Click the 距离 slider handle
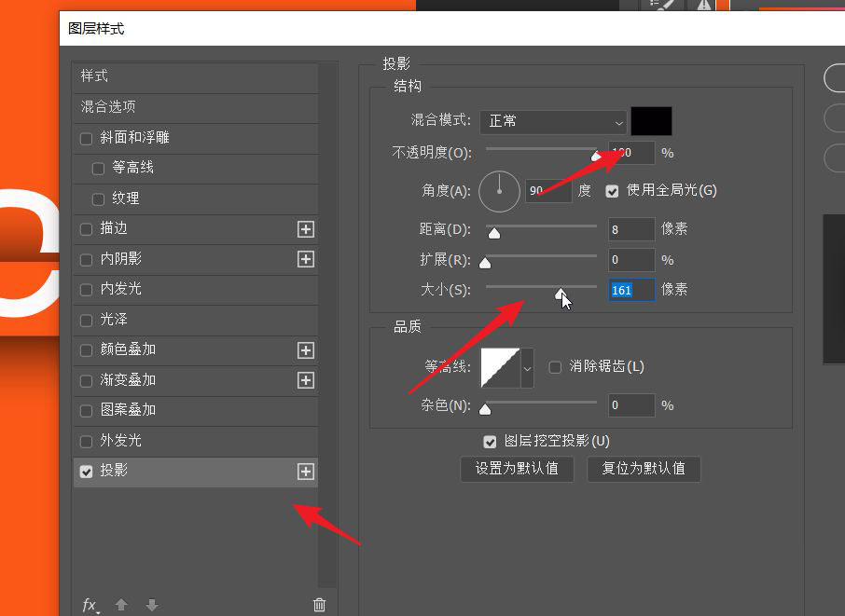845x616 pixels. (x=493, y=233)
